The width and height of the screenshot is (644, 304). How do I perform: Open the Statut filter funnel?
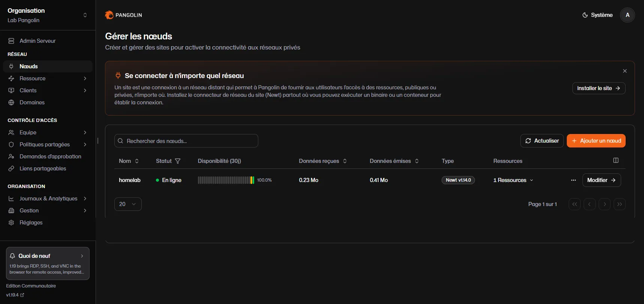pos(178,161)
